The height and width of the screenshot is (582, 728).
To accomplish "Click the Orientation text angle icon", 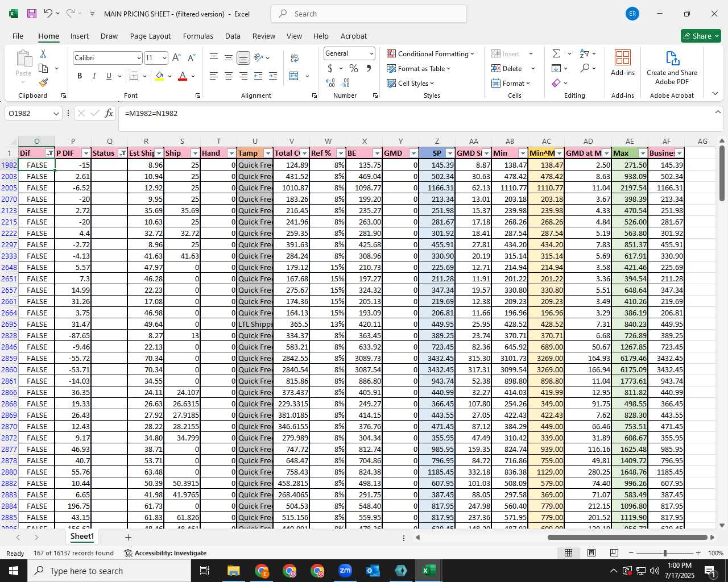I will point(259,58).
